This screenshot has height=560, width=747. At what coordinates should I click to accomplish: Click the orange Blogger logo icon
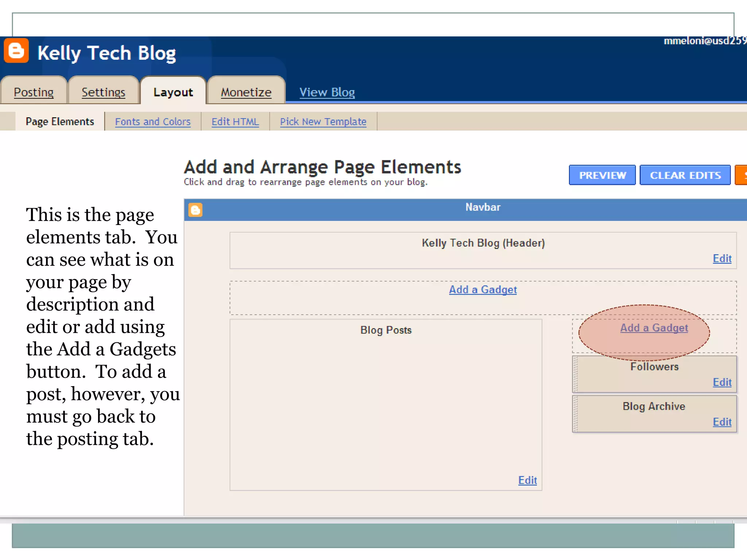16,50
